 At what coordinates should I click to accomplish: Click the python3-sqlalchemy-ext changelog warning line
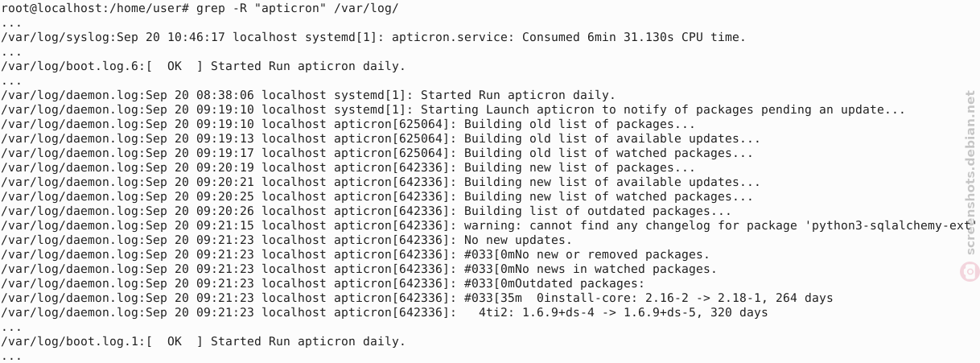coord(488,225)
